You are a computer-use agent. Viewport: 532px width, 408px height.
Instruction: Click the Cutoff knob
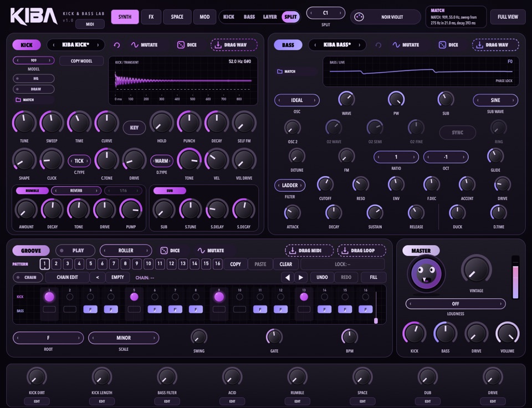click(x=325, y=185)
